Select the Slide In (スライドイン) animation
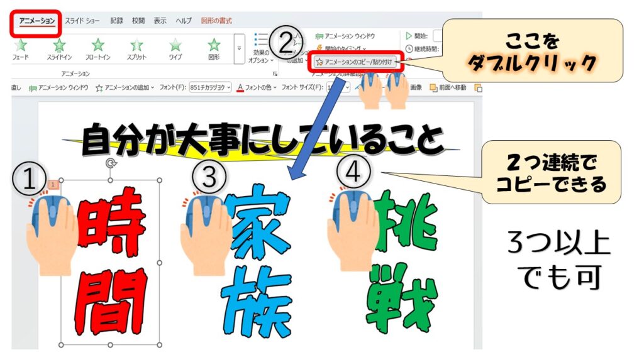 59,48
